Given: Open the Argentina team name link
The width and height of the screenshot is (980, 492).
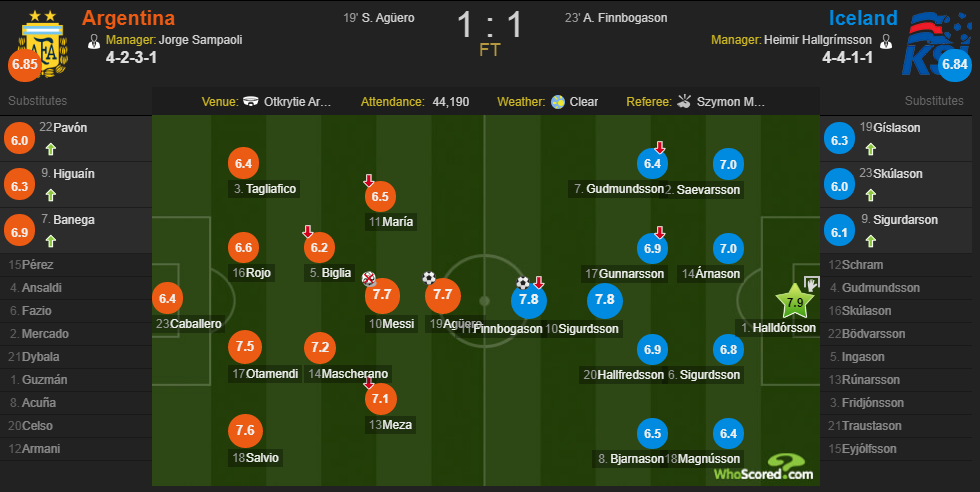Looking at the screenshot, I should coord(129,18).
